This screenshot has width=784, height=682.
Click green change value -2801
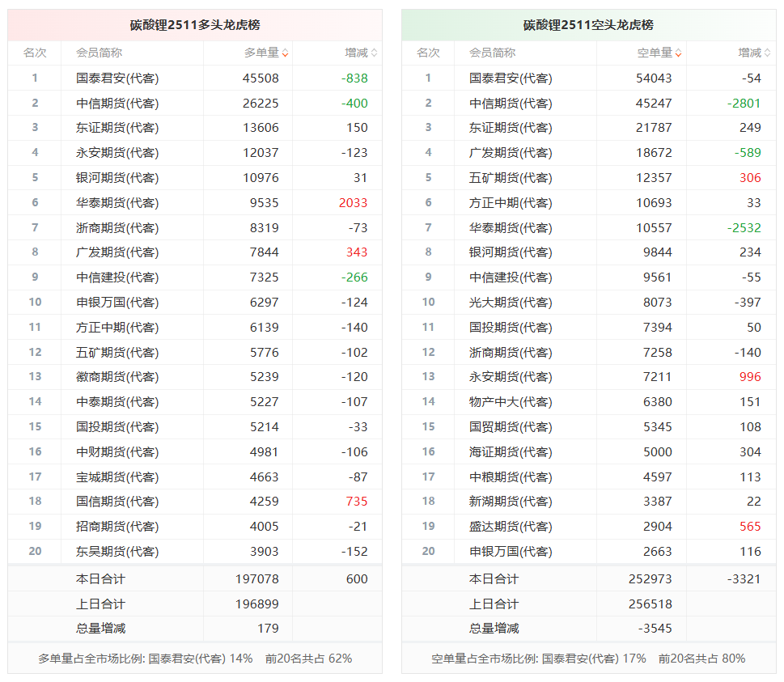[x=744, y=104]
